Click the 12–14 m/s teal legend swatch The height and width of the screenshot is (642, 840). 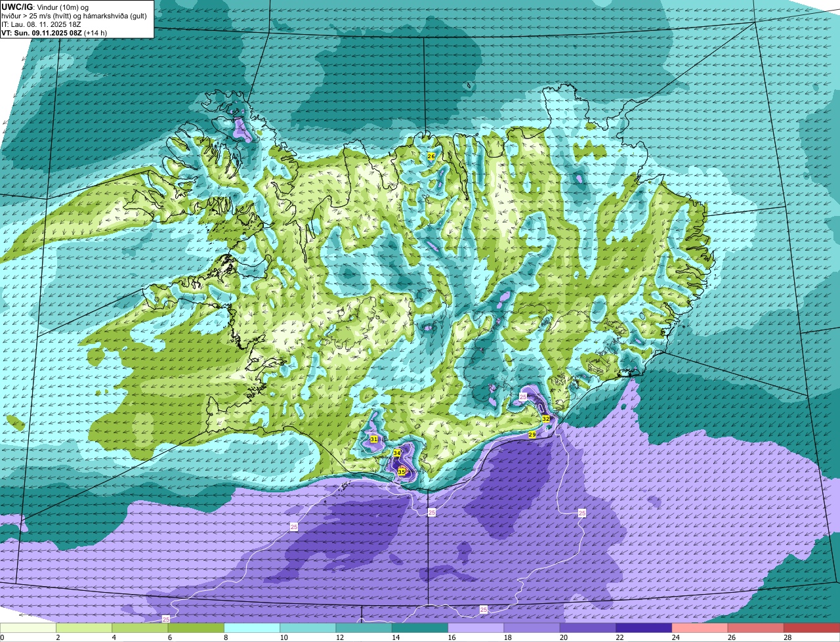pos(364,628)
